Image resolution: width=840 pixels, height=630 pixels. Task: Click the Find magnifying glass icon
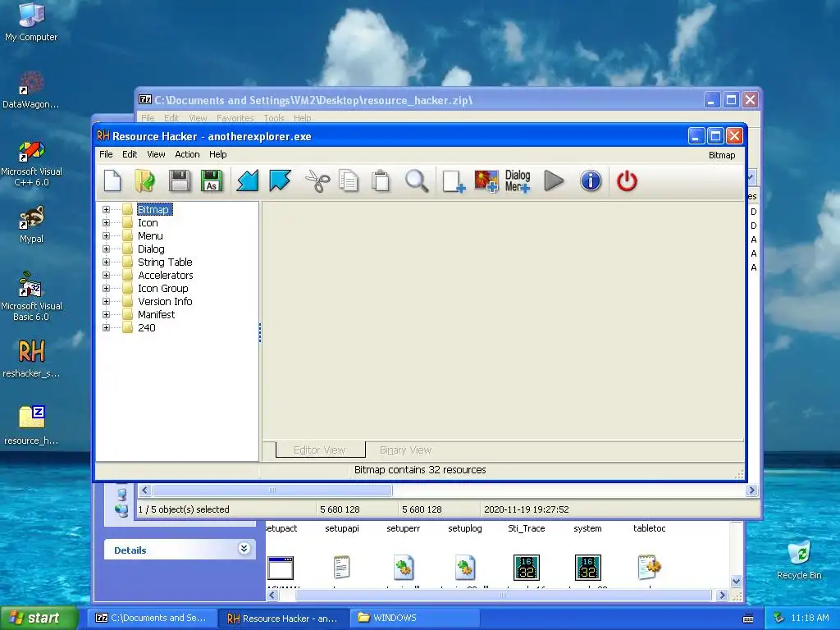coord(416,181)
